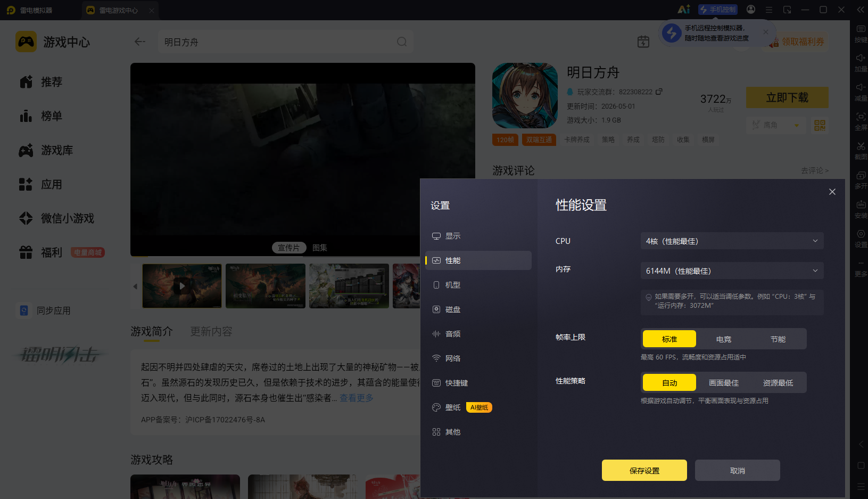Image resolution: width=868 pixels, height=499 pixels.
Task: Copy the player group number icon
Action: coord(659,92)
